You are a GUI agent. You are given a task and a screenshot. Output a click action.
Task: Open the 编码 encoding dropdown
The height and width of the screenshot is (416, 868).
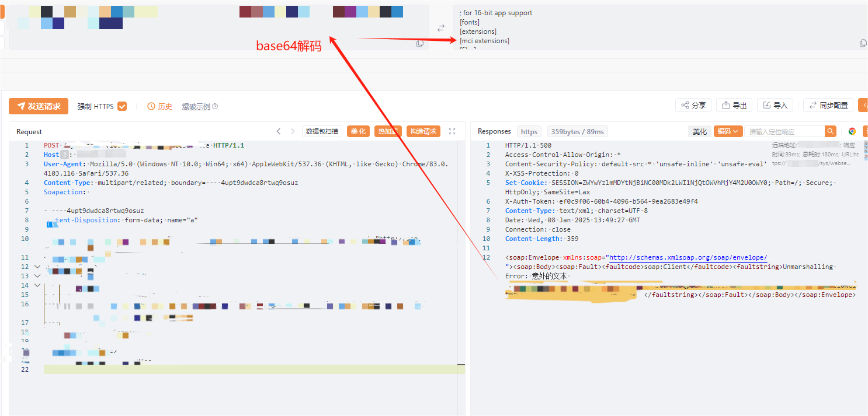[728, 131]
